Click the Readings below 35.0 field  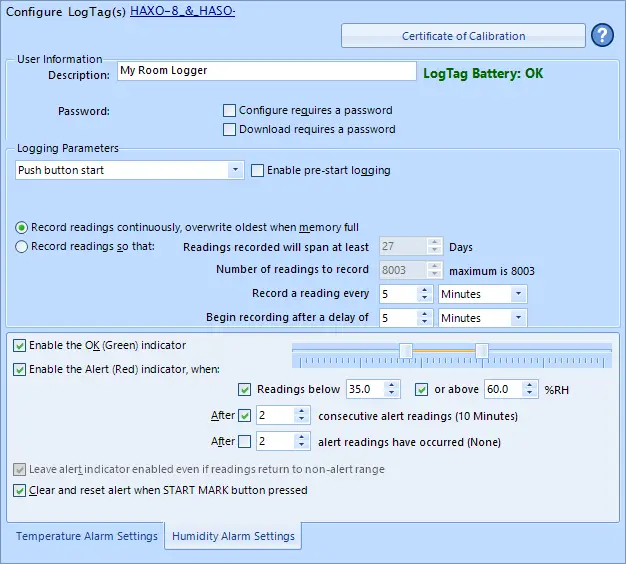tap(365, 389)
